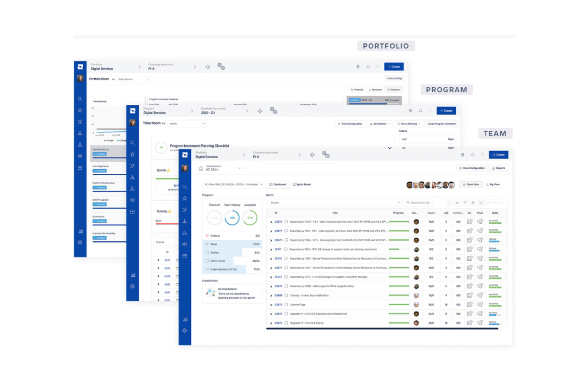Screen dimensions: 588x385
Task: Click Close Program Increment button
Action: point(442,124)
